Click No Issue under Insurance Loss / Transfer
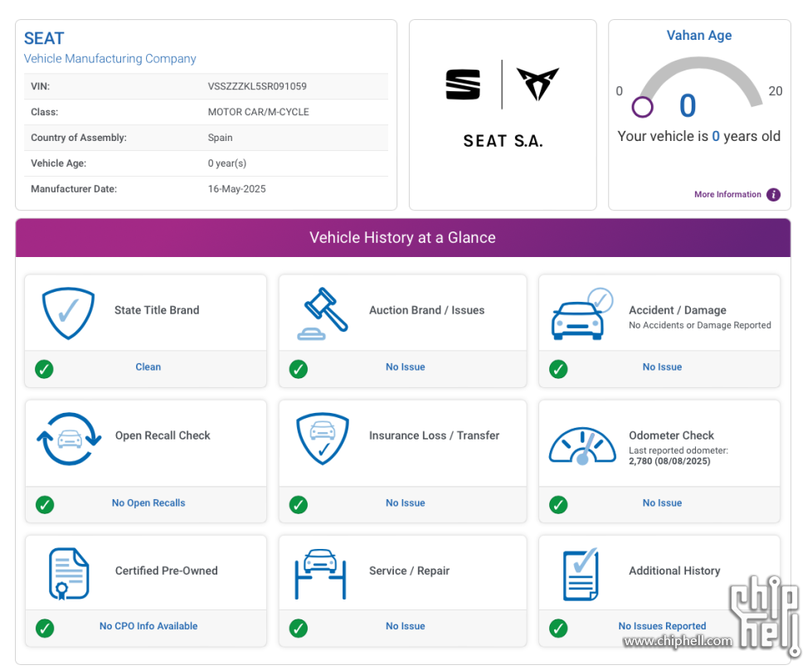 [405, 502]
